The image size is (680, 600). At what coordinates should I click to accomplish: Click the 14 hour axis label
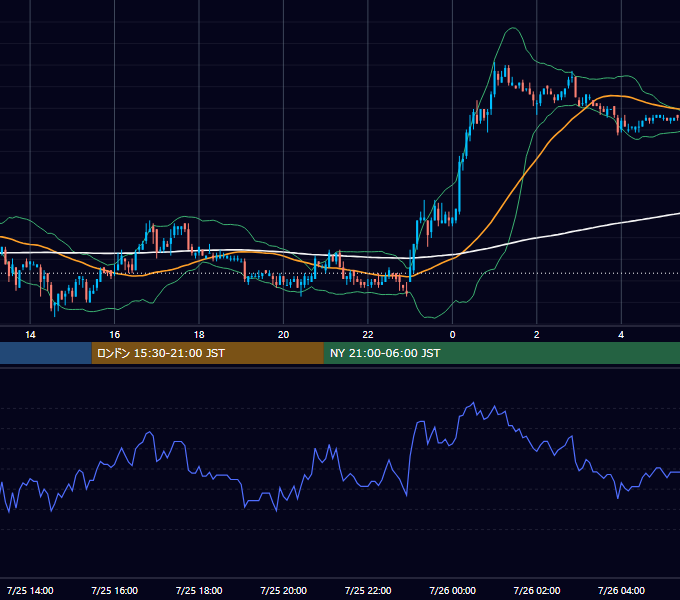pyautogui.click(x=30, y=335)
